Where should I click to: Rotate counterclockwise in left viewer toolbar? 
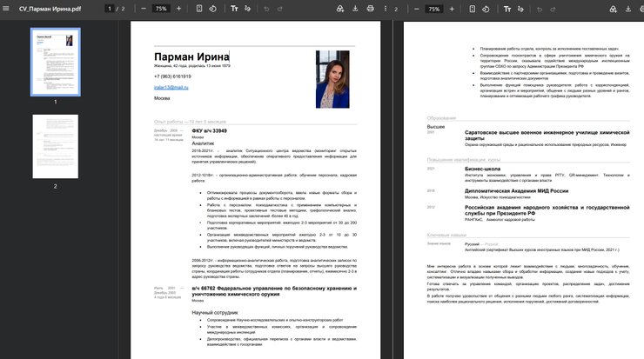point(212,9)
